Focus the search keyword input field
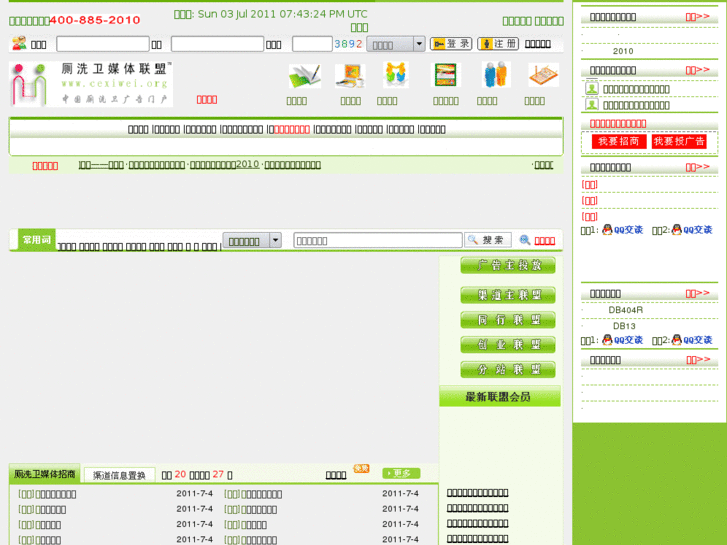 coord(378,240)
